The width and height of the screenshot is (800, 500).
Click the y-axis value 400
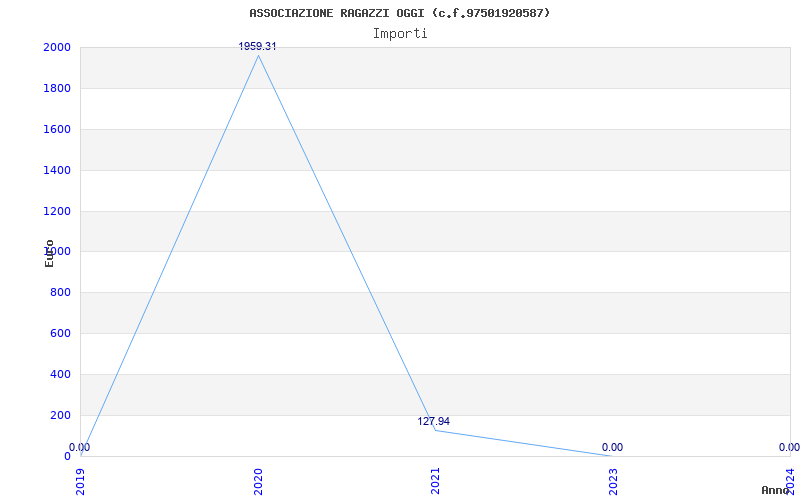point(60,374)
